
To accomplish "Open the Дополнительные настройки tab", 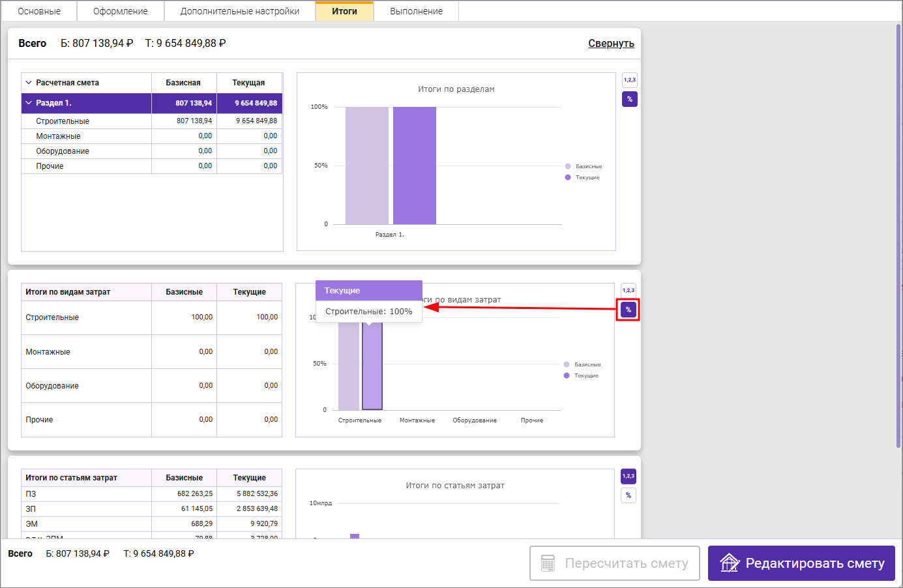I will coord(239,11).
